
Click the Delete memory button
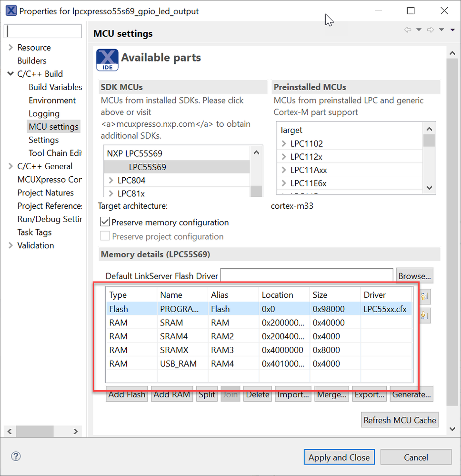point(258,395)
